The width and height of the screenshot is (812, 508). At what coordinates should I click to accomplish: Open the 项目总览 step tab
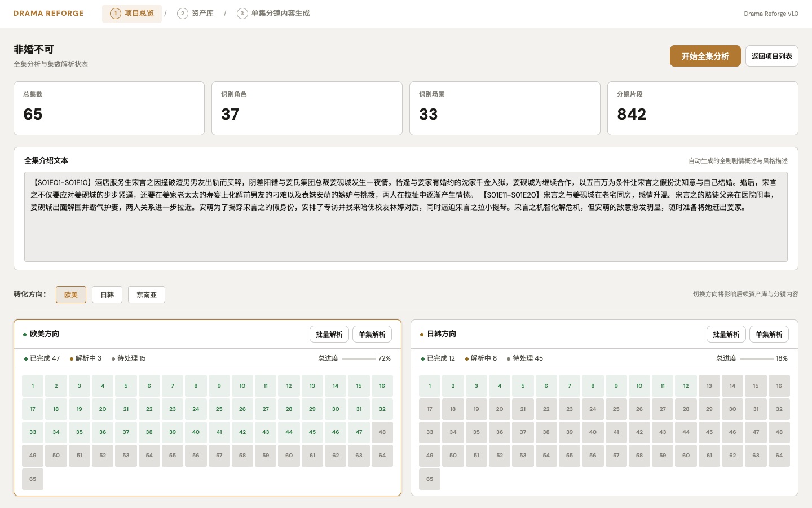(x=132, y=14)
